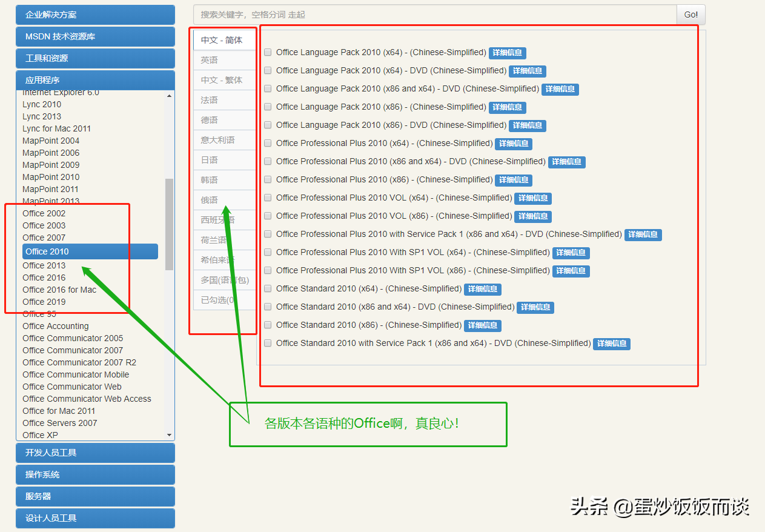Open 详细信息 for Professional Plus 2010 with Service Pack 1 DVD

pos(643,234)
